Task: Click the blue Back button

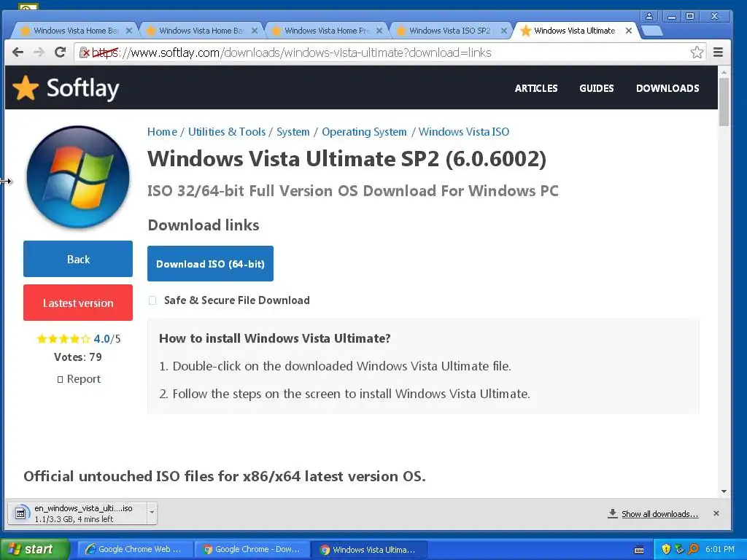Action: (78, 259)
